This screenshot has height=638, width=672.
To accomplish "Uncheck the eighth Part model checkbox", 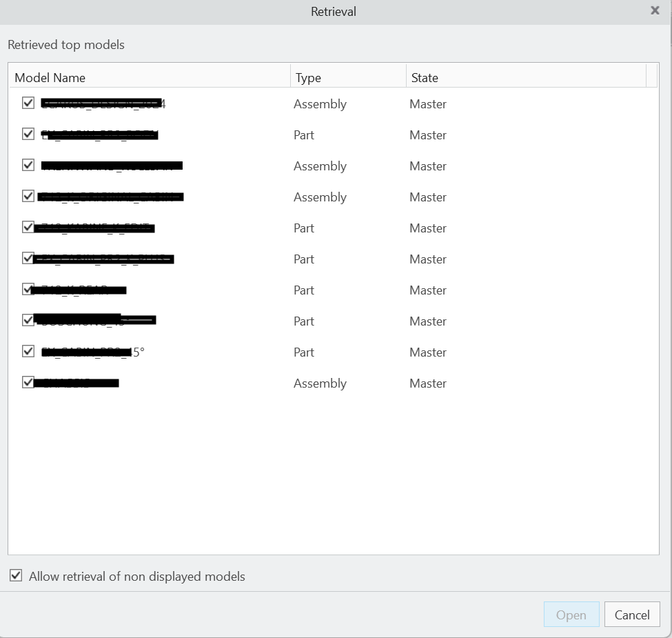I will point(28,319).
